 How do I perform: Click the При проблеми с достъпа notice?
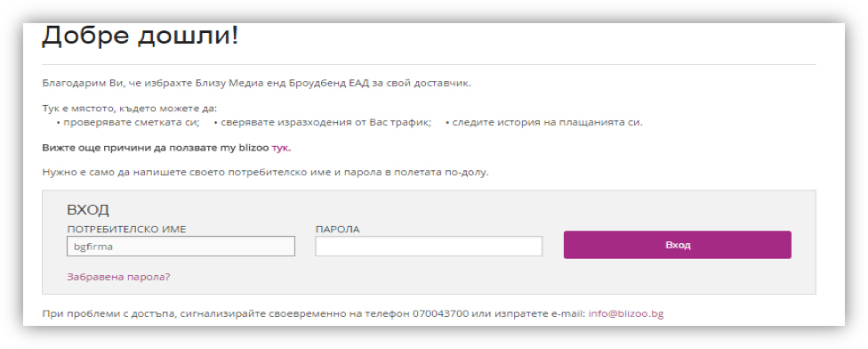pos(352,314)
